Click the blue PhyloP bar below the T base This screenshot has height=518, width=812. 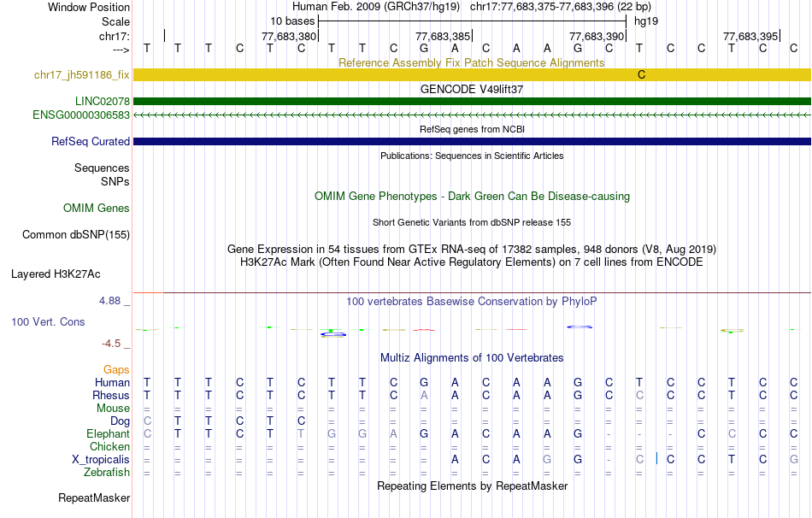(333, 334)
